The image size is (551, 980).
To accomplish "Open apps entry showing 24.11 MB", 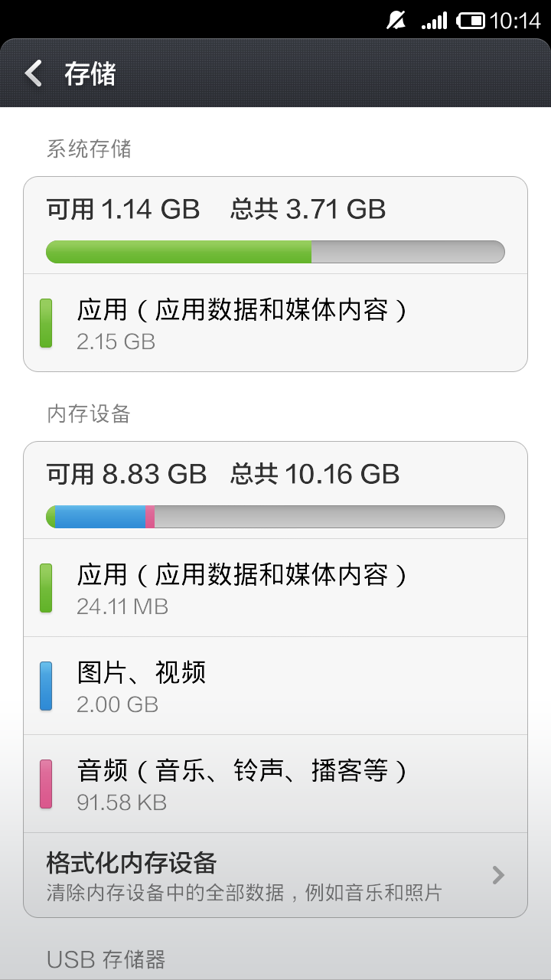I will coord(275,588).
